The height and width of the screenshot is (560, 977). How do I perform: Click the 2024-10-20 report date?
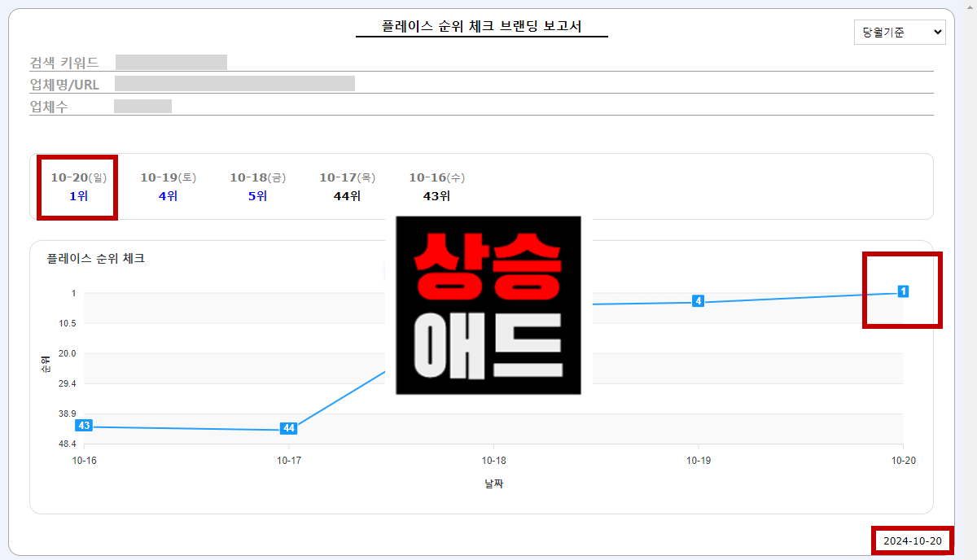pyautogui.click(x=913, y=540)
